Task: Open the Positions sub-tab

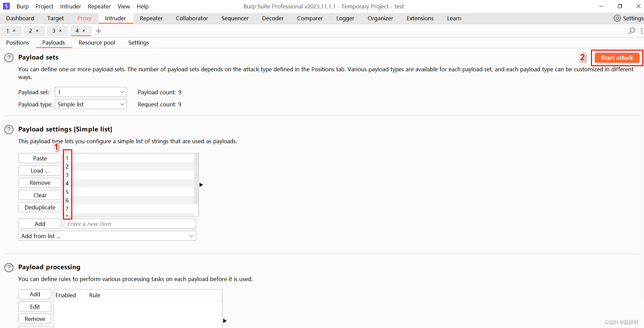Action: 18,43
